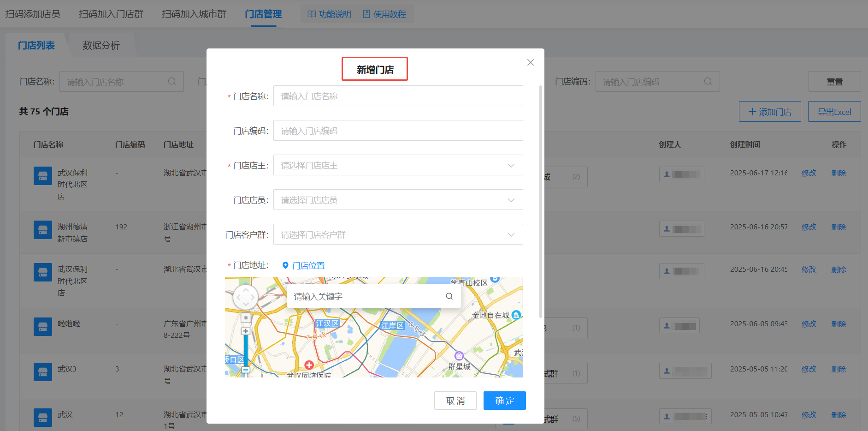This screenshot has width=868, height=431.
Task: Click 删除 for 武汉3 row
Action: pos(839,369)
